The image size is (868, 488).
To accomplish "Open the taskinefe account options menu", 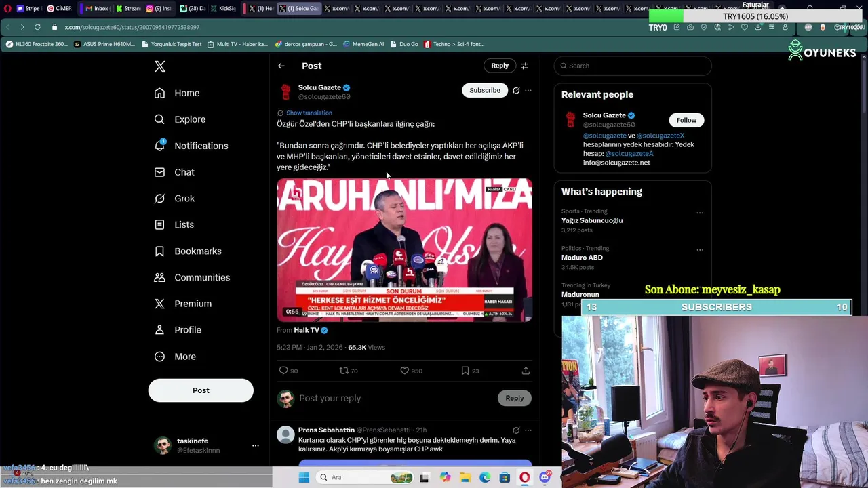I will click(256, 445).
